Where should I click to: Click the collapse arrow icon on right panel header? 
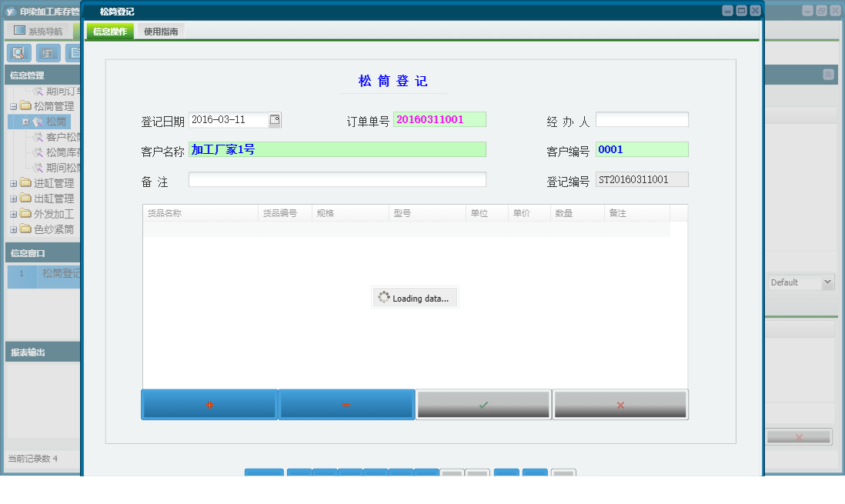point(828,75)
